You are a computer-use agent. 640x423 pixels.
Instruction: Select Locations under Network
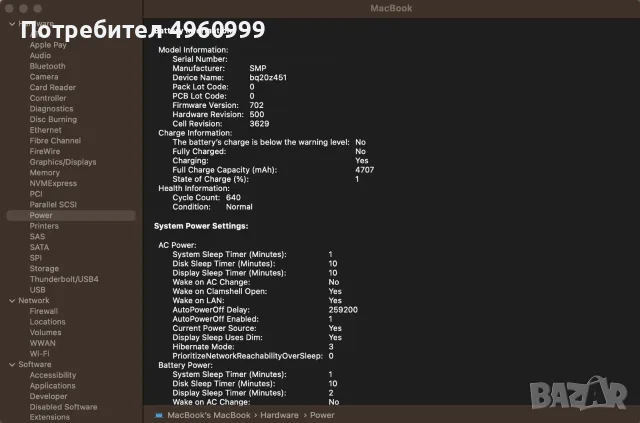coord(47,322)
